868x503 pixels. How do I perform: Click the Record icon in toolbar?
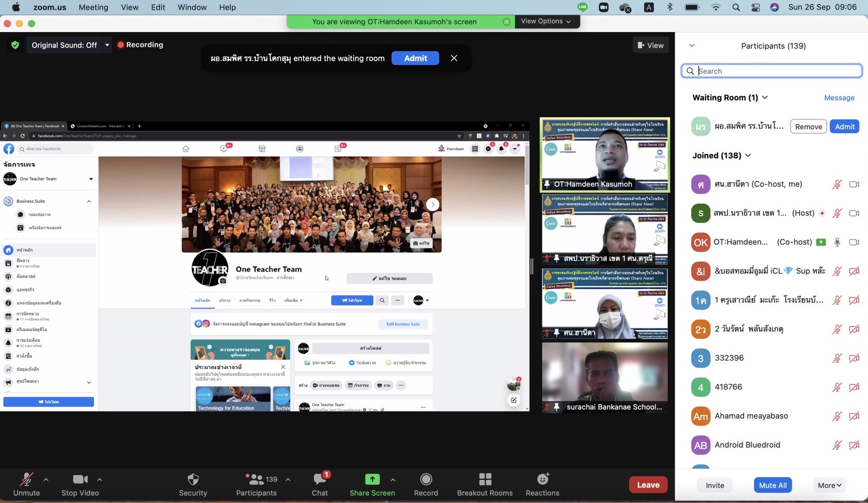(x=426, y=480)
